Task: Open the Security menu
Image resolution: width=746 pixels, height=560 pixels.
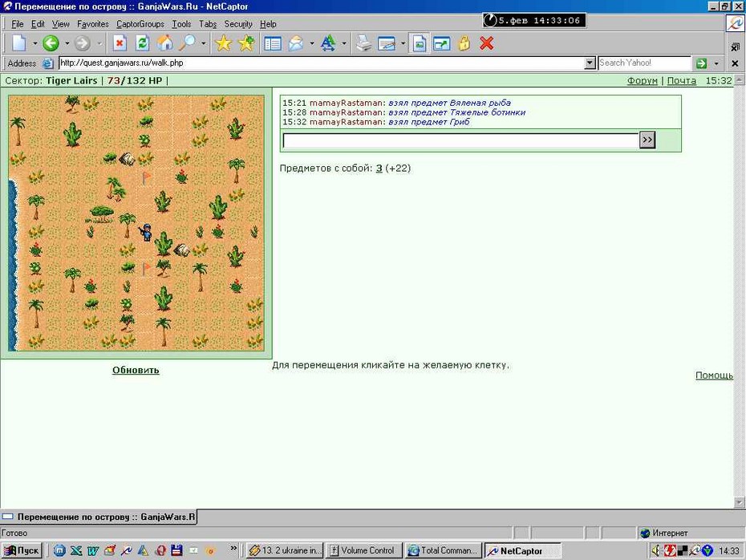Action: point(238,24)
